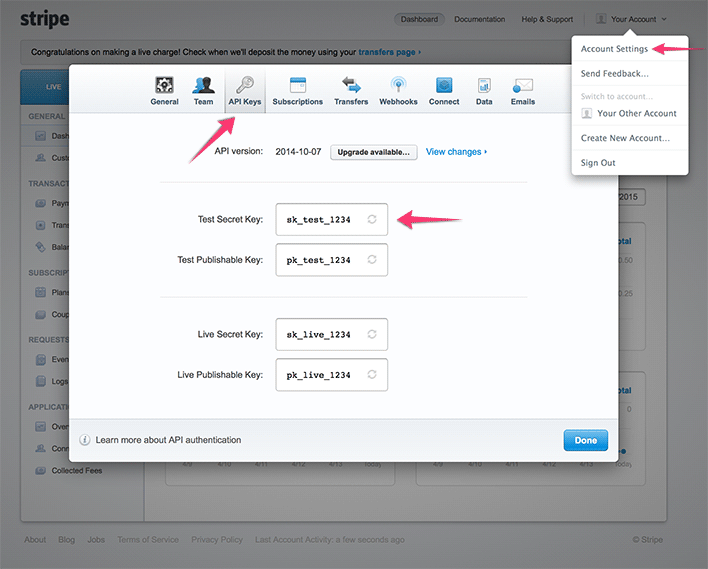
Task: Click the Events sidebar icon
Action: [41, 359]
